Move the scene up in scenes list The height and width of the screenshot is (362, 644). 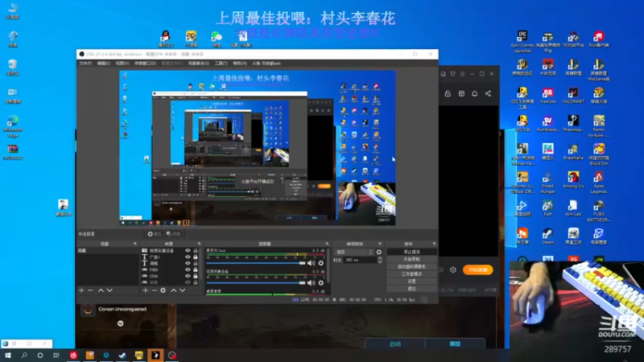(101, 290)
